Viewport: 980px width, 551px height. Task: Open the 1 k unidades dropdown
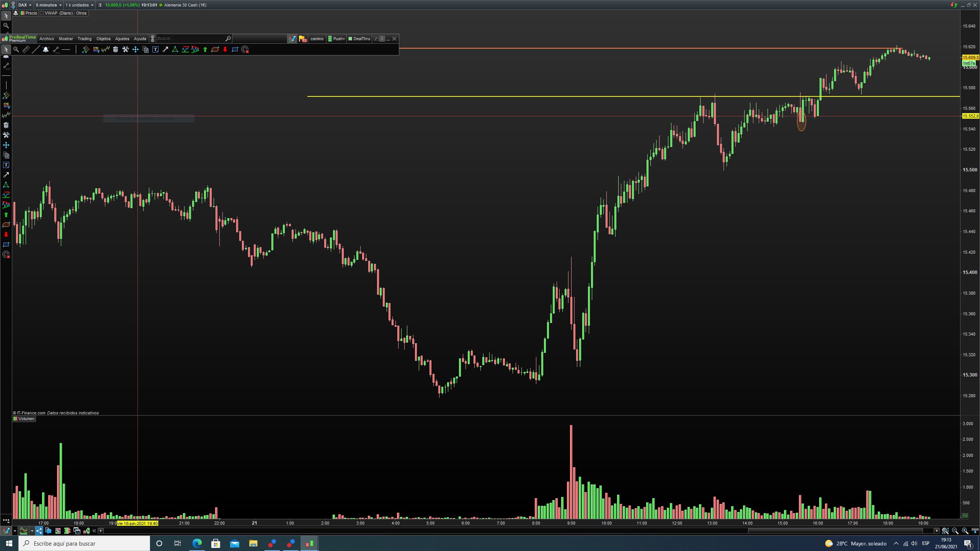coord(79,5)
